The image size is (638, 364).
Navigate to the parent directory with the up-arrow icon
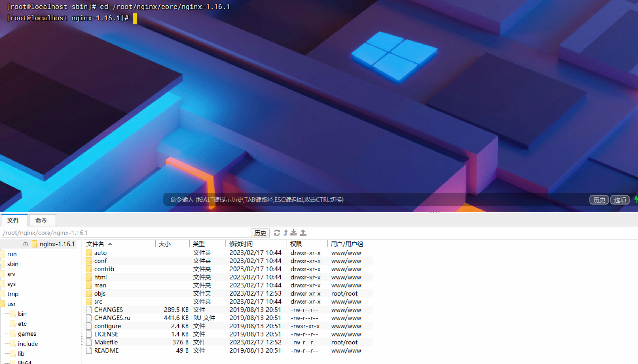(x=285, y=233)
